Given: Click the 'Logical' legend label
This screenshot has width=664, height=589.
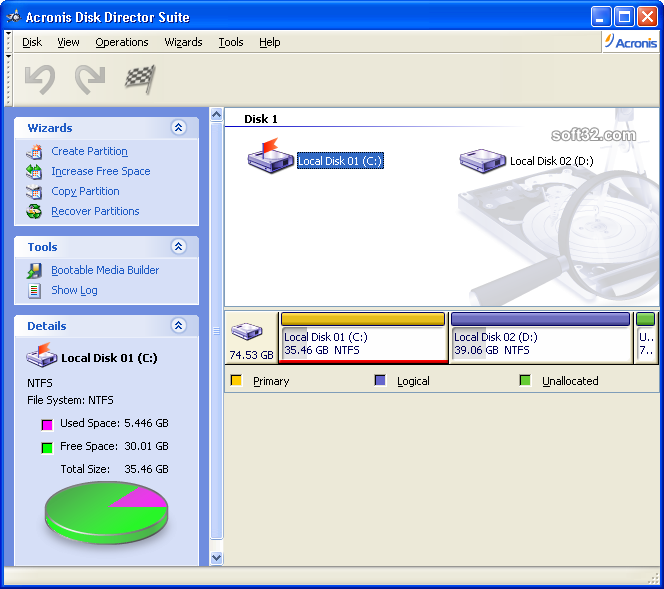Looking at the screenshot, I should (413, 381).
